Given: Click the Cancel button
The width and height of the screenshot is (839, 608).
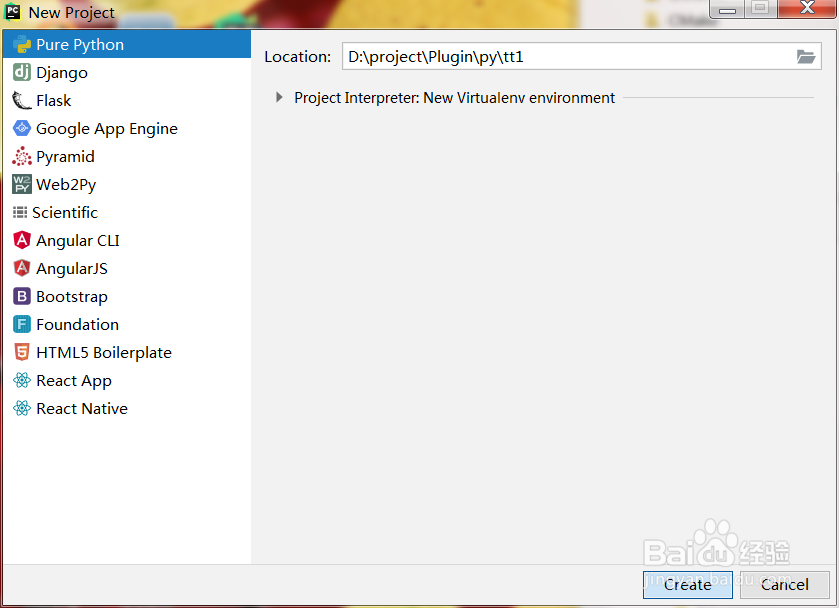Looking at the screenshot, I should tap(785, 584).
